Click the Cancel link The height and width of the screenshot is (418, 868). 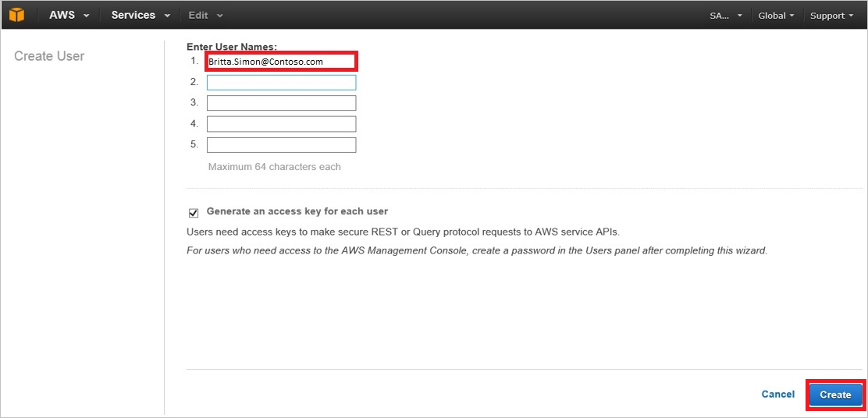tap(777, 395)
